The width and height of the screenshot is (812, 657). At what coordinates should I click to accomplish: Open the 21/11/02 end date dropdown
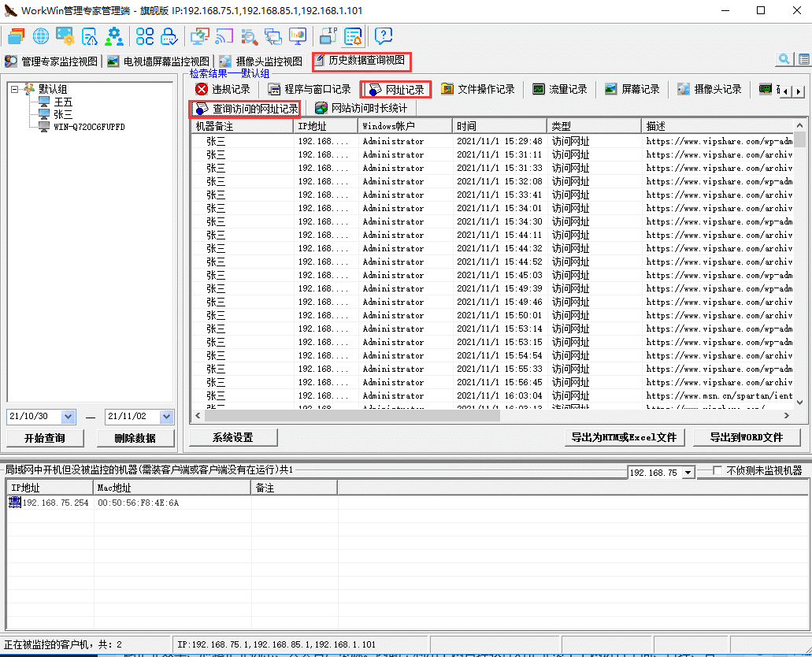(166, 417)
